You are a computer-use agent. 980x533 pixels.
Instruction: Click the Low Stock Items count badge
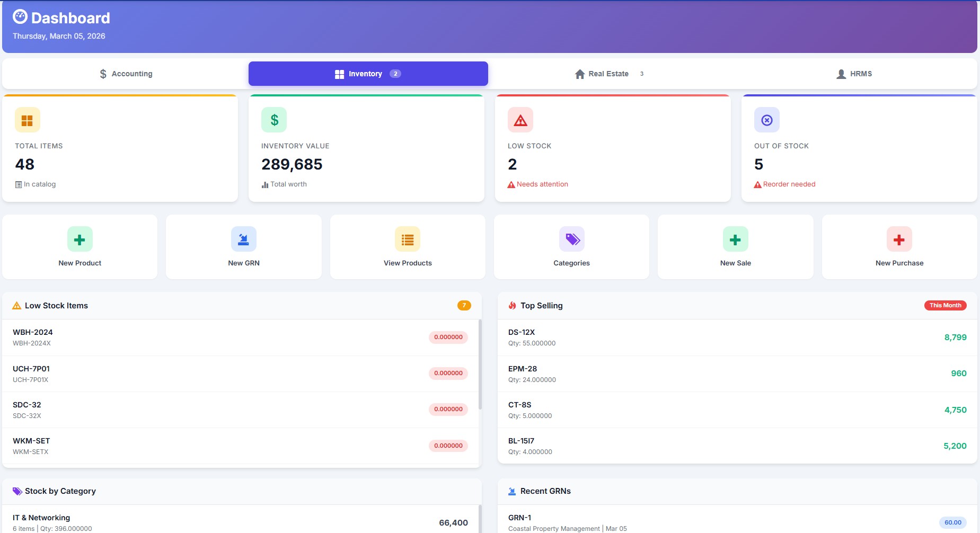coord(464,305)
